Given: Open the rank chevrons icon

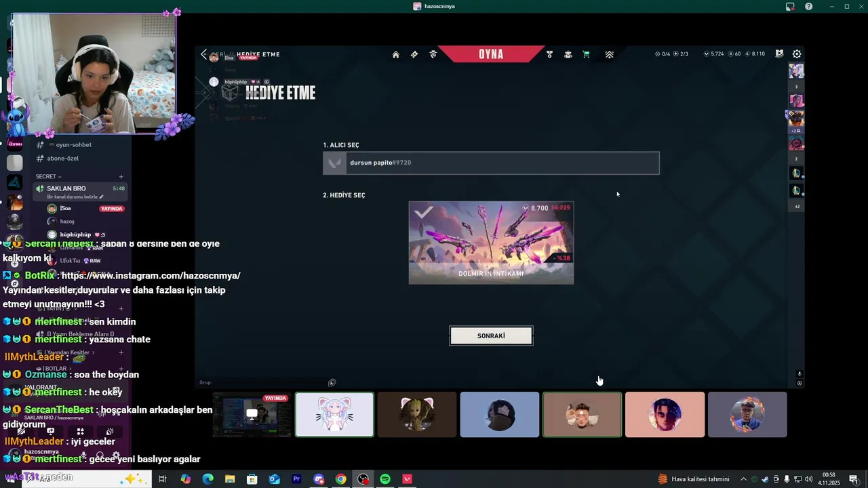Looking at the screenshot, I should coord(609,54).
